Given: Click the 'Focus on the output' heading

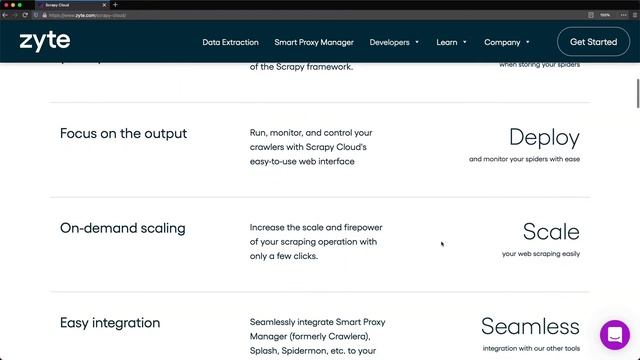Looking at the screenshot, I should (x=123, y=133).
